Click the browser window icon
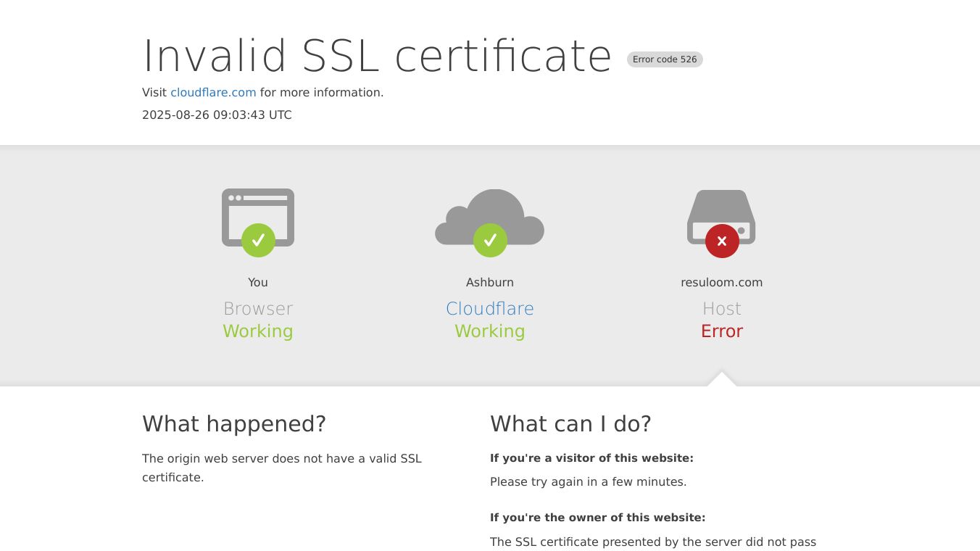The image size is (980, 551). 258,223
